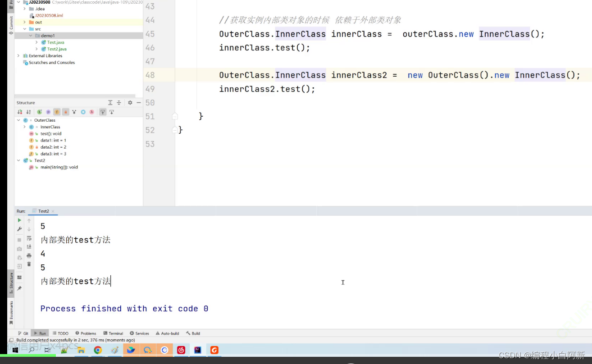Screen dimensions: 592x364
Task: Toggle autoscroll from source in Structure
Action: [x=112, y=112]
